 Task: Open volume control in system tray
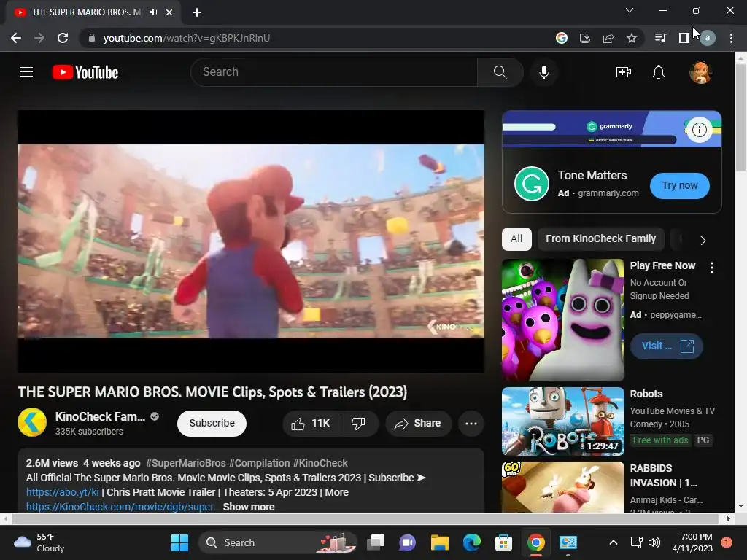(654, 542)
